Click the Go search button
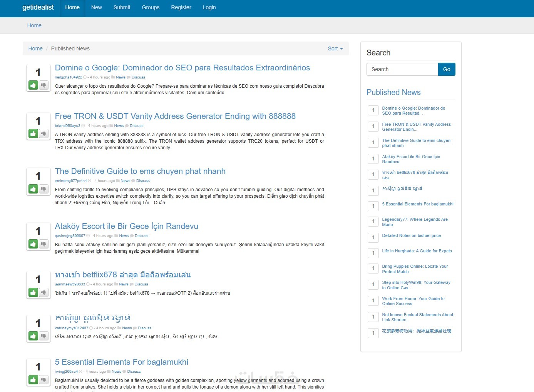 click(x=447, y=69)
